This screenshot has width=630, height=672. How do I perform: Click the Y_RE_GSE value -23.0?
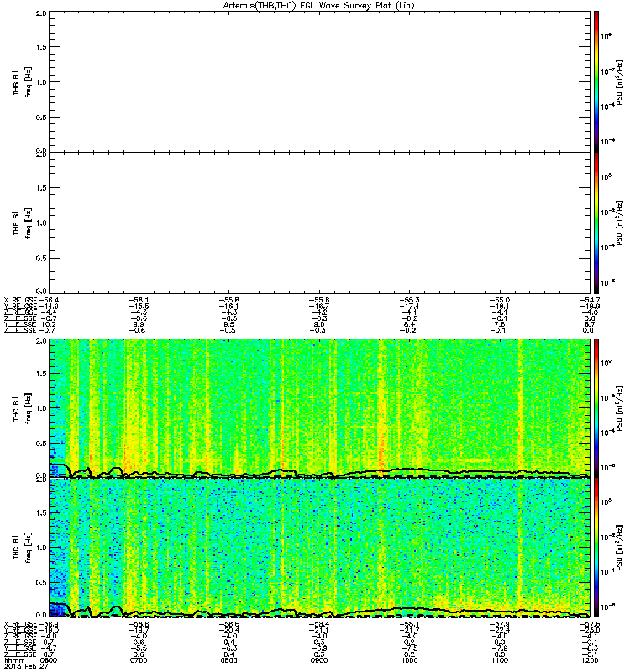pos(590,630)
